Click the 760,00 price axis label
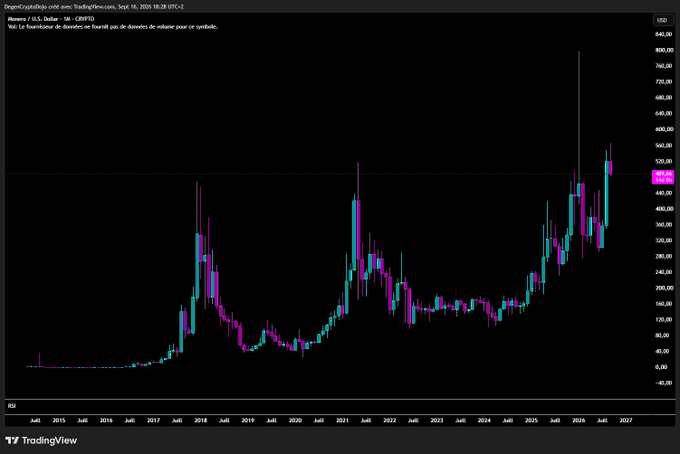Viewport: 680px width, 454px height. [664, 66]
